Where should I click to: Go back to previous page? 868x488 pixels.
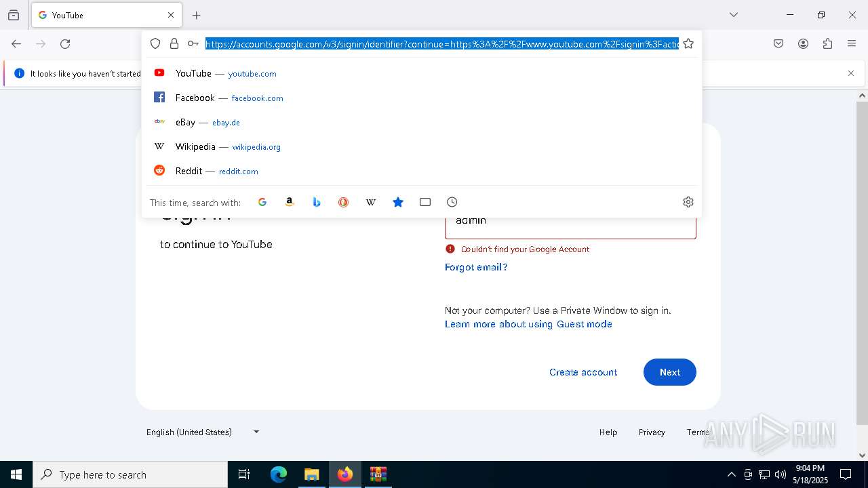(16, 43)
